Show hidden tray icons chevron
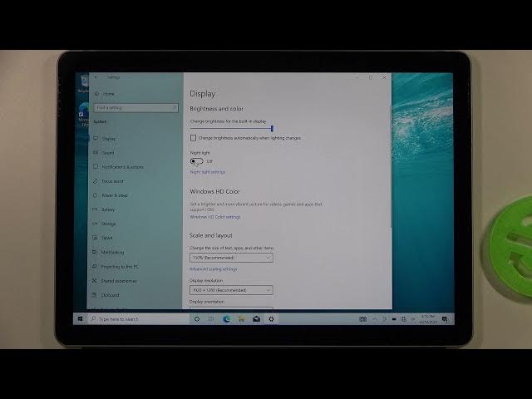Viewport: 532px width, 399px height. click(x=375, y=319)
